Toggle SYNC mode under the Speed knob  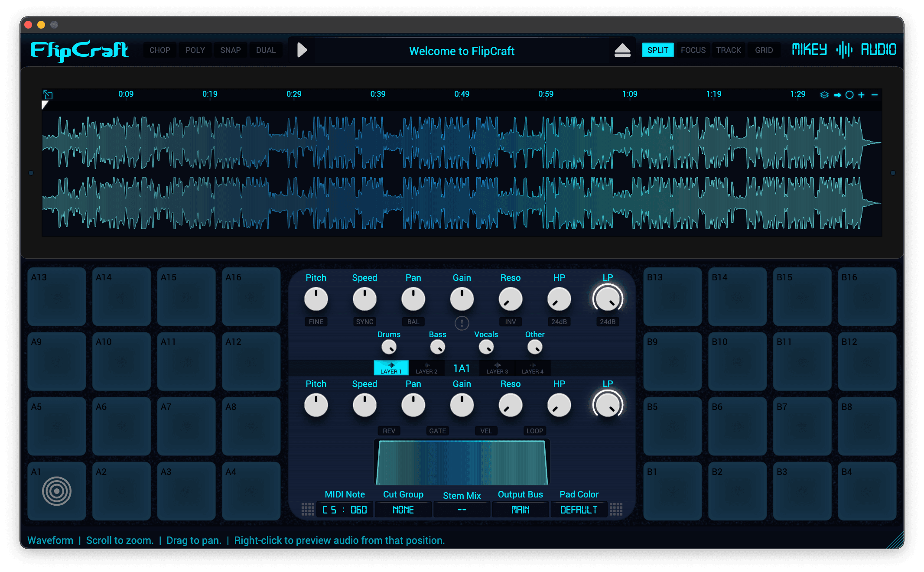point(364,322)
